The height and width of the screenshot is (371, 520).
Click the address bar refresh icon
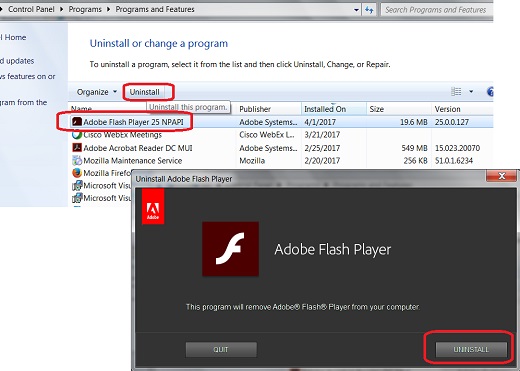pyautogui.click(x=369, y=10)
